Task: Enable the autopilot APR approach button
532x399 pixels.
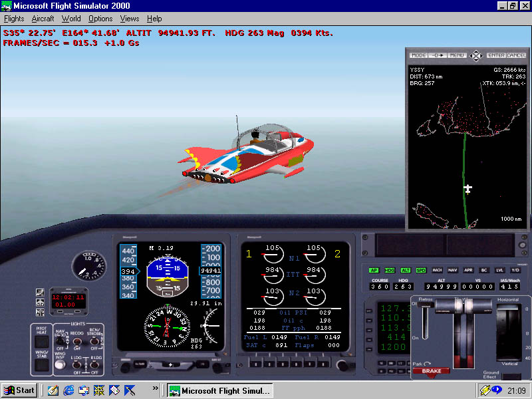Action: point(468,271)
